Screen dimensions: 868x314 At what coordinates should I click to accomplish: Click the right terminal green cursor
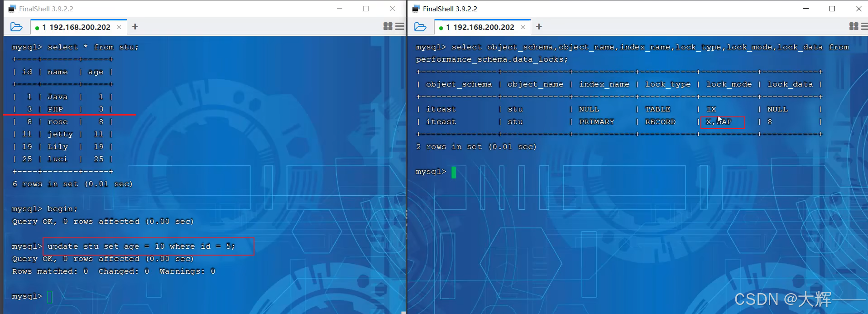[x=454, y=172]
